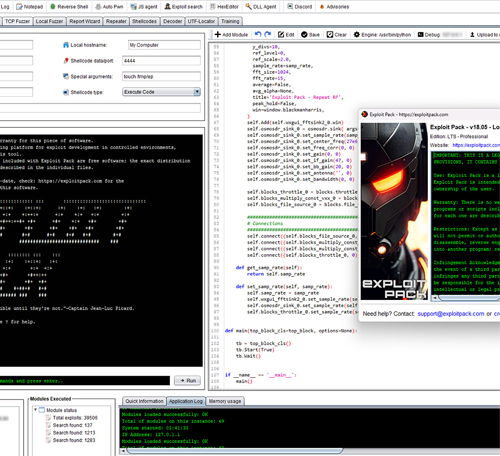The image size is (500, 456).
Task: Redo the last editor change
Action: 267,34
